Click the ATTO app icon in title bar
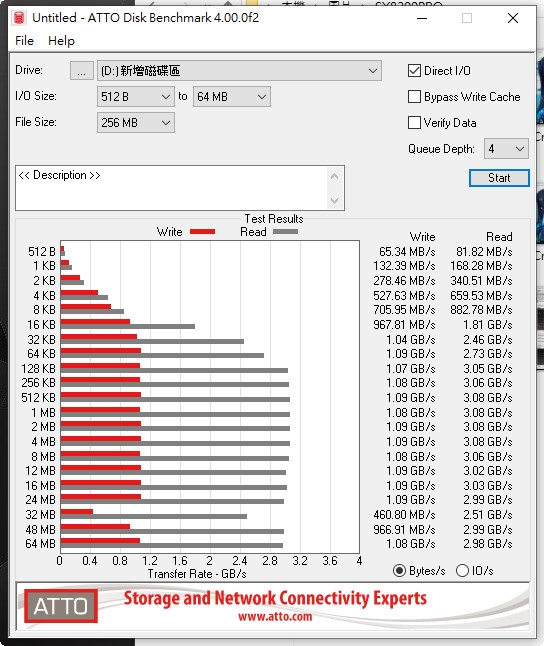The height and width of the screenshot is (646, 544). (19, 18)
